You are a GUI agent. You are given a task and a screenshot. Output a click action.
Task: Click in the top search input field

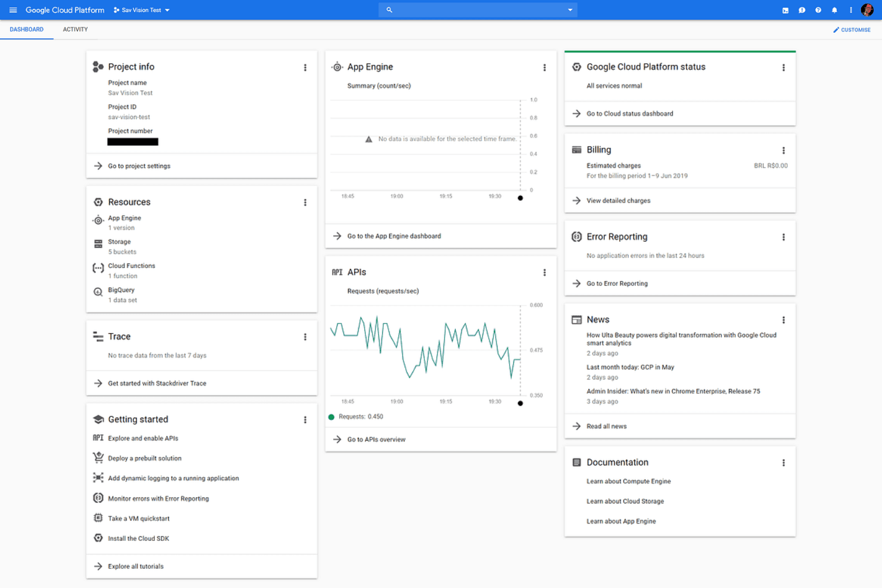point(478,10)
